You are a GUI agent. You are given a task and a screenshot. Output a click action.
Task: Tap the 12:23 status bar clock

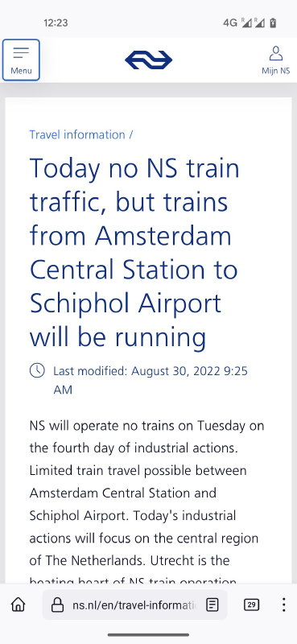pyautogui.click(x=56, y=23)
